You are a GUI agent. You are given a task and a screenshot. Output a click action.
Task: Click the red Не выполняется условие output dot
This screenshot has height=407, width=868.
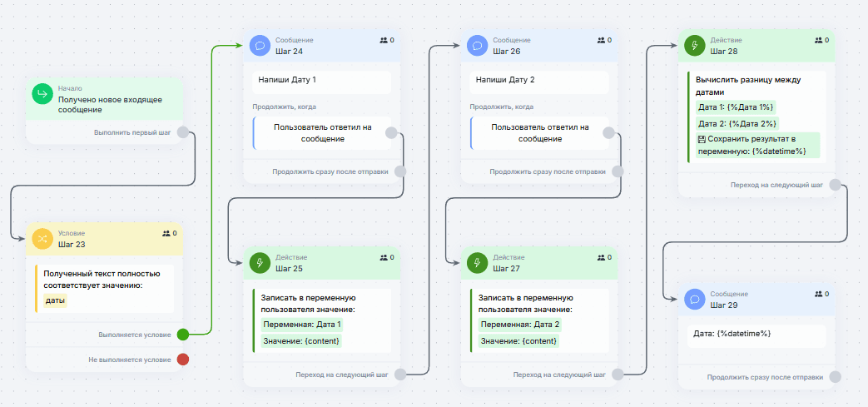coord(183,360)
